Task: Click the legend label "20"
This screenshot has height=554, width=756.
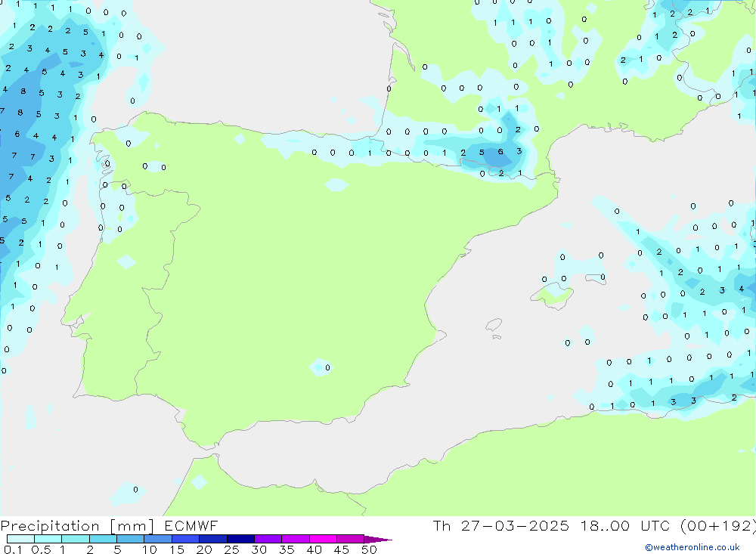Action: [204, 549]
